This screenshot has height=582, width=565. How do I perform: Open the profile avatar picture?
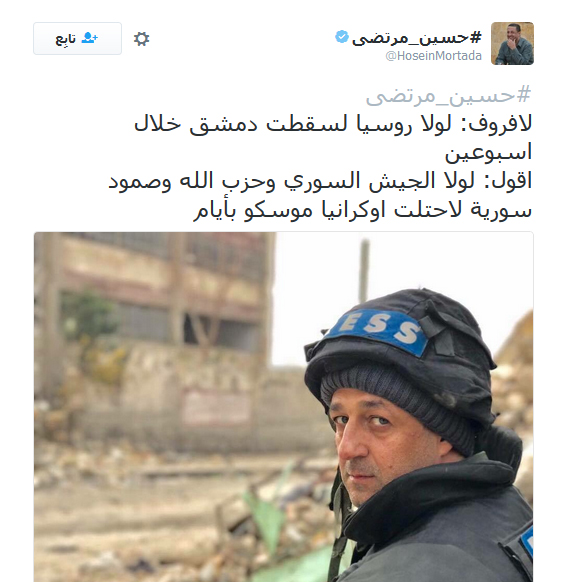tap(512, 43)
